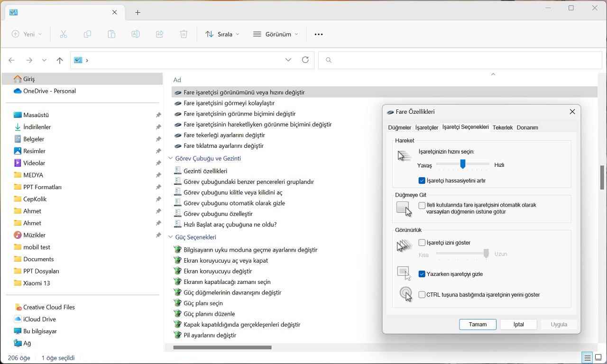
Task: Click the Copy icon in toolbar
Action: [x=87, y=34]
